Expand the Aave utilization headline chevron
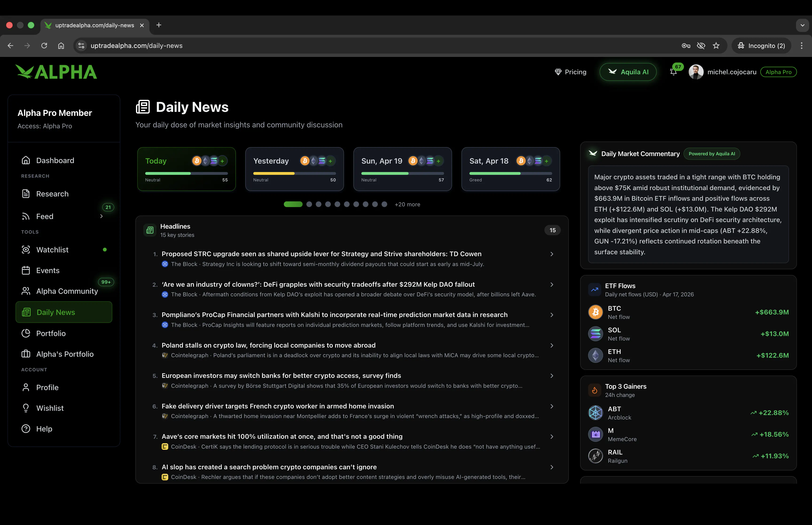Viewport: 812px width, 525px height. pos(552,436)
